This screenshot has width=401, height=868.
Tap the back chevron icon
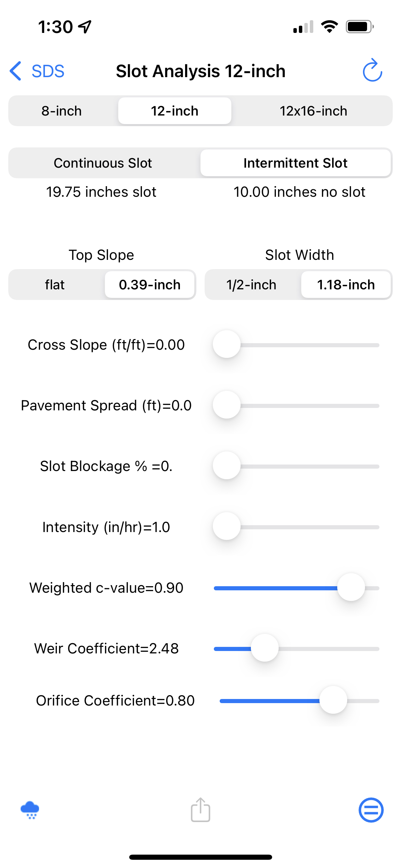click(x=16, y=71)
